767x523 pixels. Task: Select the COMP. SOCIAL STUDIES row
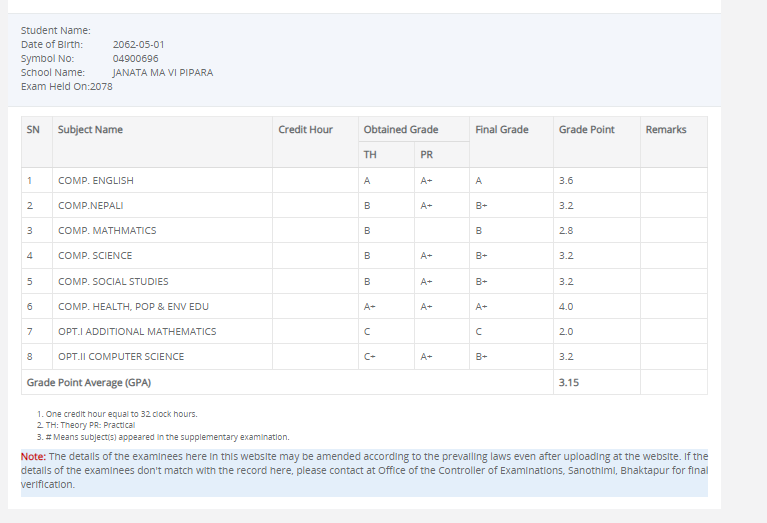113,282
